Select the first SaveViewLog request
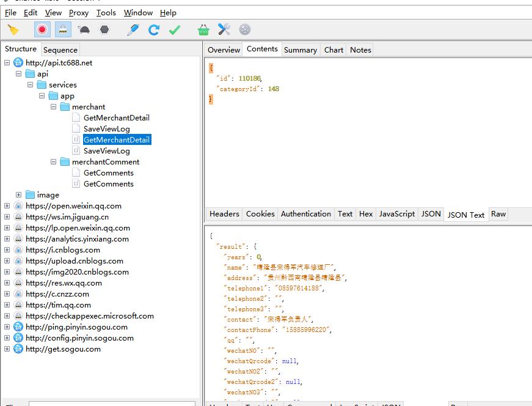Viewport: 532px width, 406px height. coord(106,129)
